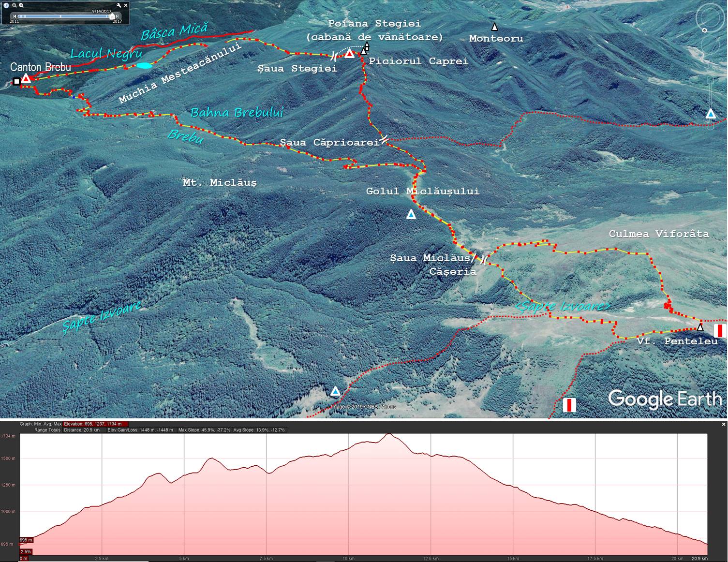Zoom in the time slider range
728x562 pixels.
tap(21, 5)
